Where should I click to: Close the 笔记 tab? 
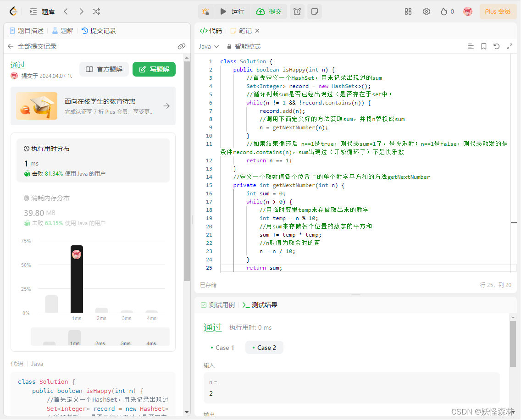[x=257, y=31]
